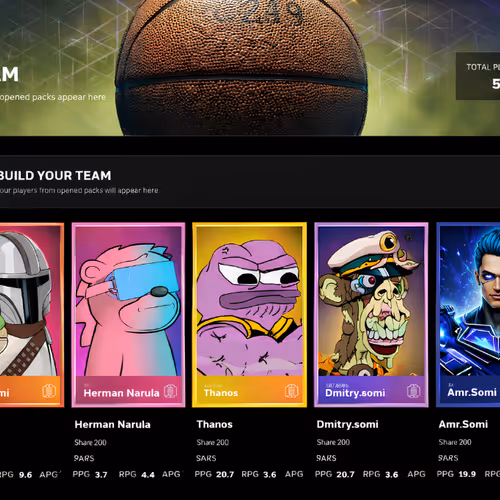Click Share 200 under Thanos
500x500 pixels.
click(213, 442)
